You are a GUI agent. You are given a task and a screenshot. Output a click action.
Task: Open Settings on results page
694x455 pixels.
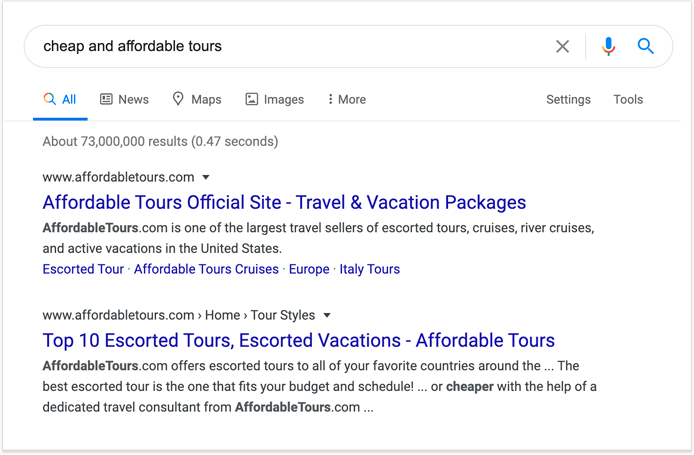568,100
